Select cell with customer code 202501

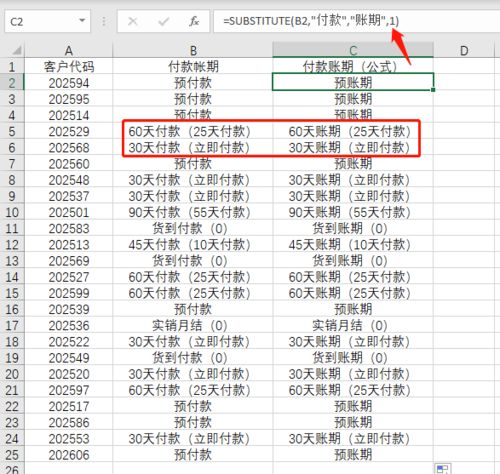pos(69,212)
